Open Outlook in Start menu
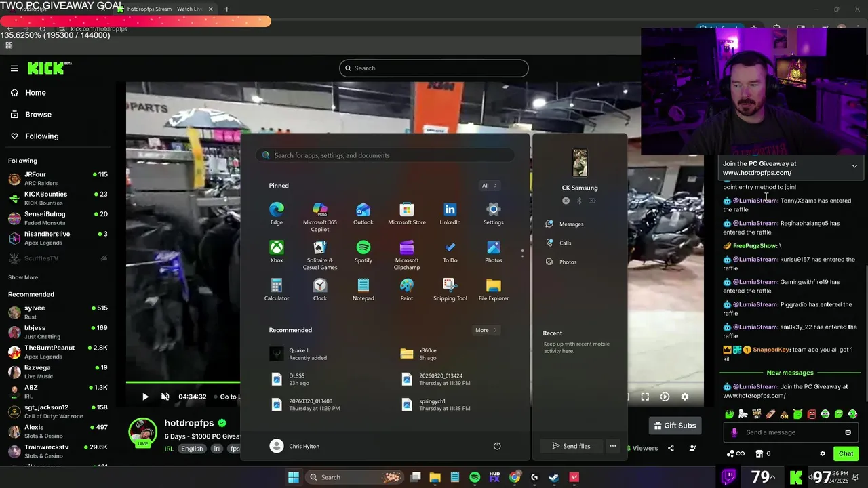Viewport: 868px width, 488px height. (x=363, y=213)
